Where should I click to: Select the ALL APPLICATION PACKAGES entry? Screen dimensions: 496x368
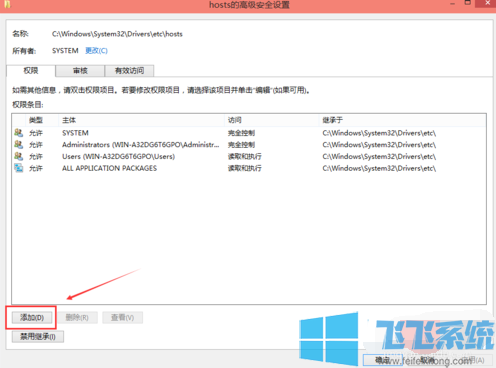coord(109,168)
